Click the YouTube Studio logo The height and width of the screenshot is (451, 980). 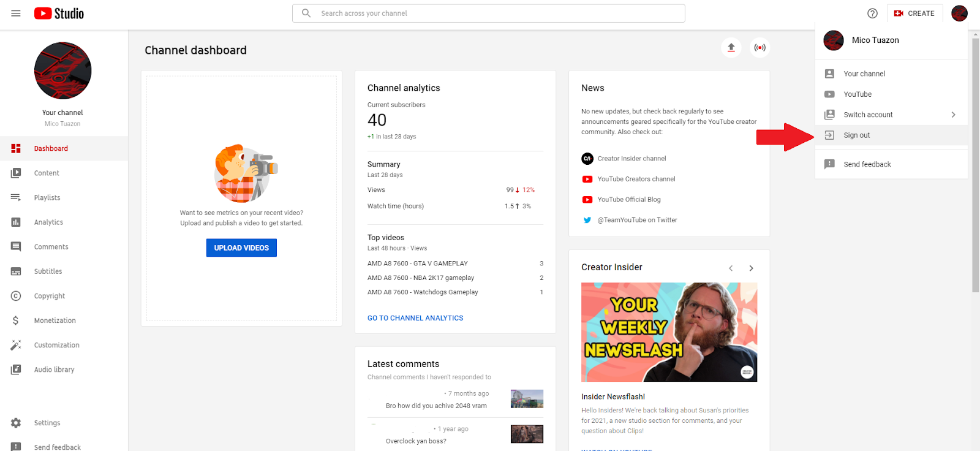[x=59, y=13]
